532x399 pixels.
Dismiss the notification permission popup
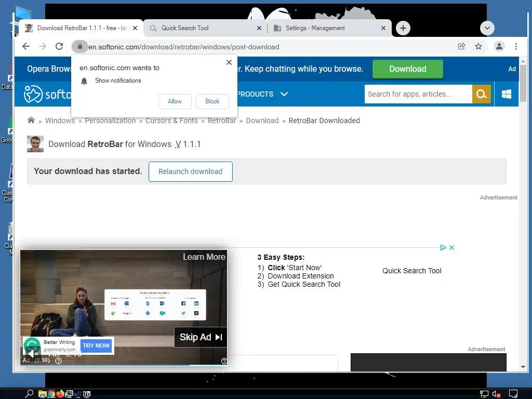229,62
